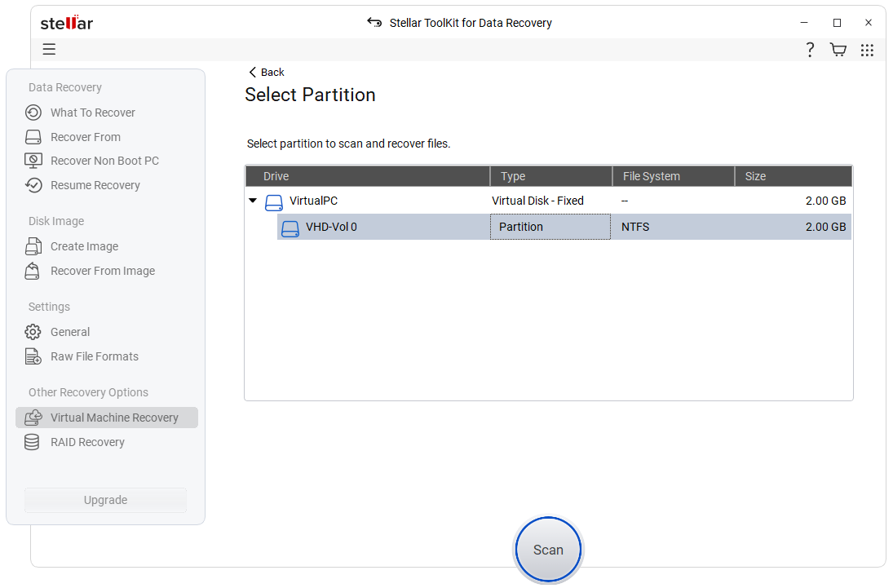Maximize the Stellar window
This screenshot has height=588, width=893.
point(837,23)
